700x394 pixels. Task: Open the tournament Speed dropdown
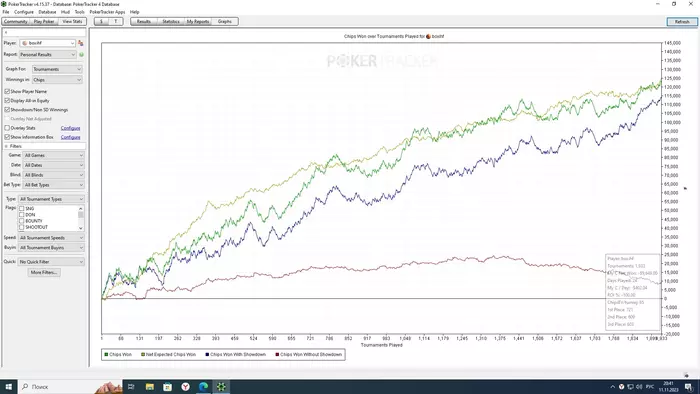(x=51, y=238)
